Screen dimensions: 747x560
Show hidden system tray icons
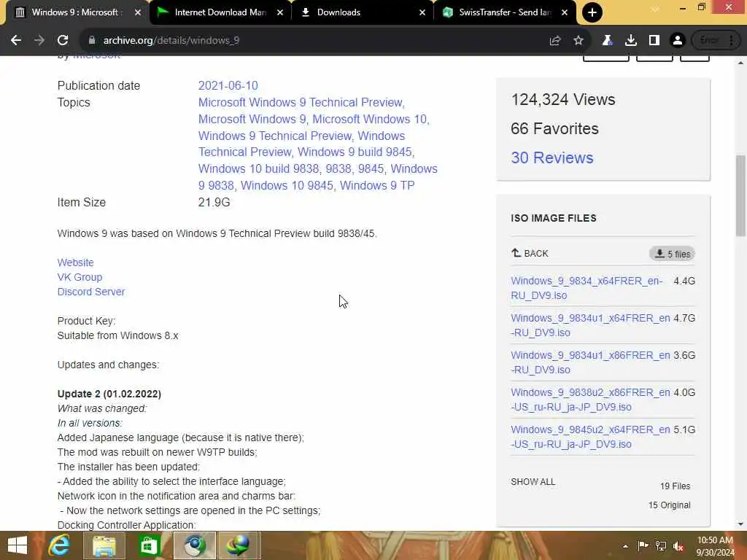[625, 546]
